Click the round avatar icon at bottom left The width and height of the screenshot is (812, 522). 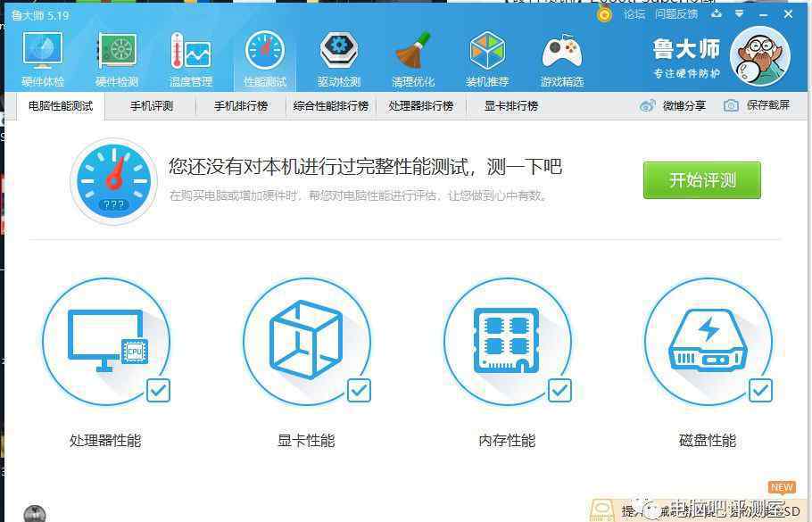tap(35, 514)
